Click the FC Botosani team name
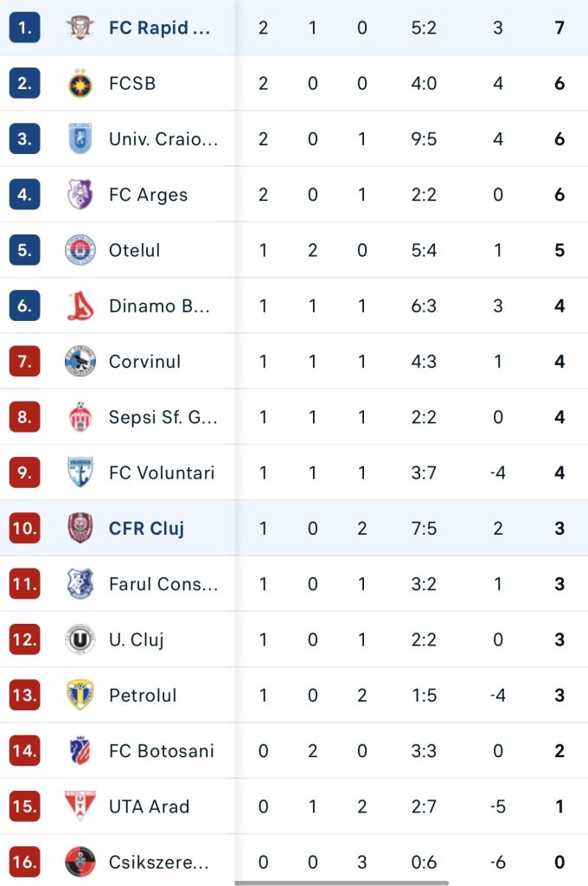588x886 pixels. click(x=162, y=751)
